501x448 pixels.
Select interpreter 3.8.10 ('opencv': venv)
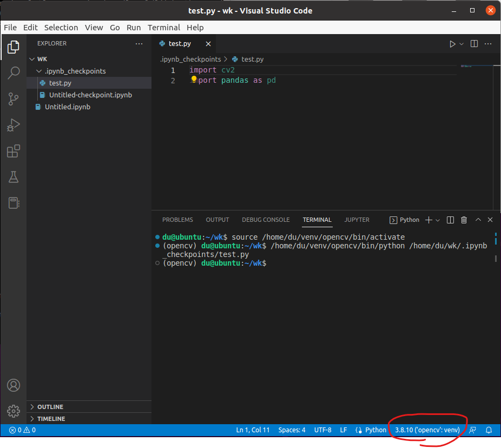click(x=427, y=430)
